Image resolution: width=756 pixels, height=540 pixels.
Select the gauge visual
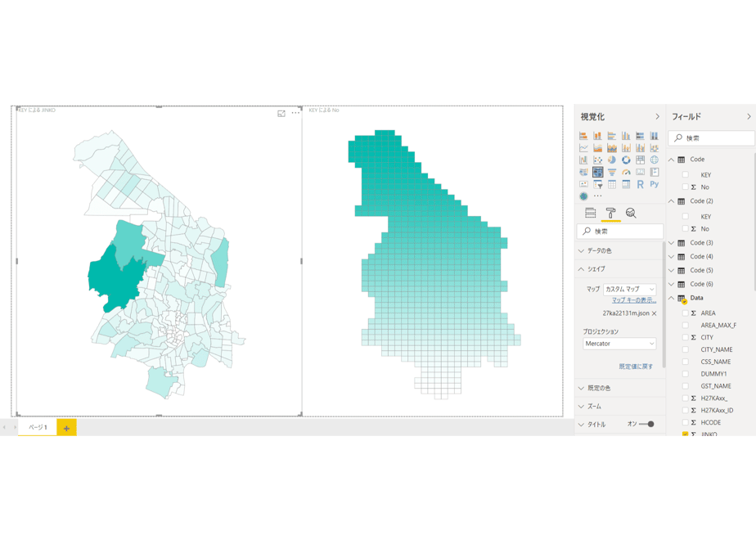(x=626, y=172)
